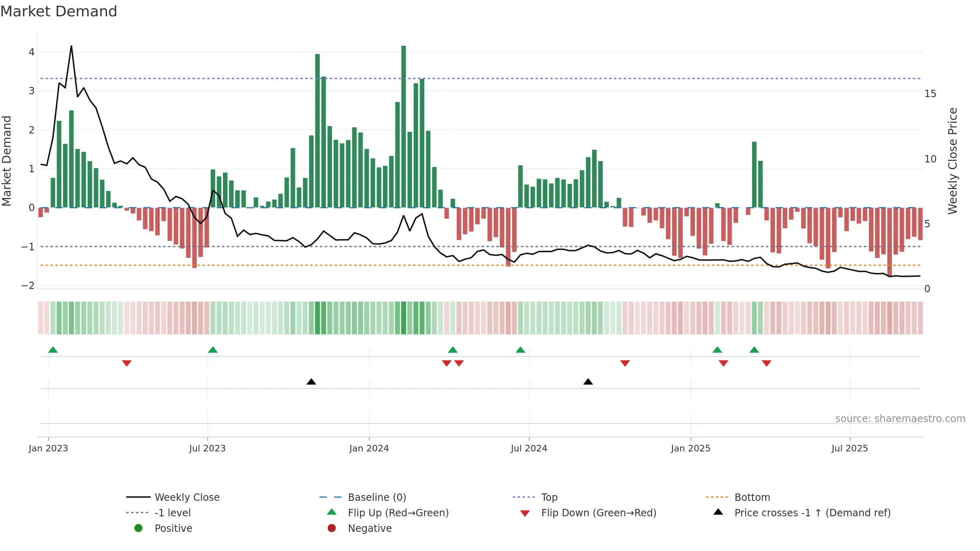Click the Market Demand chart title

point(59,11)
